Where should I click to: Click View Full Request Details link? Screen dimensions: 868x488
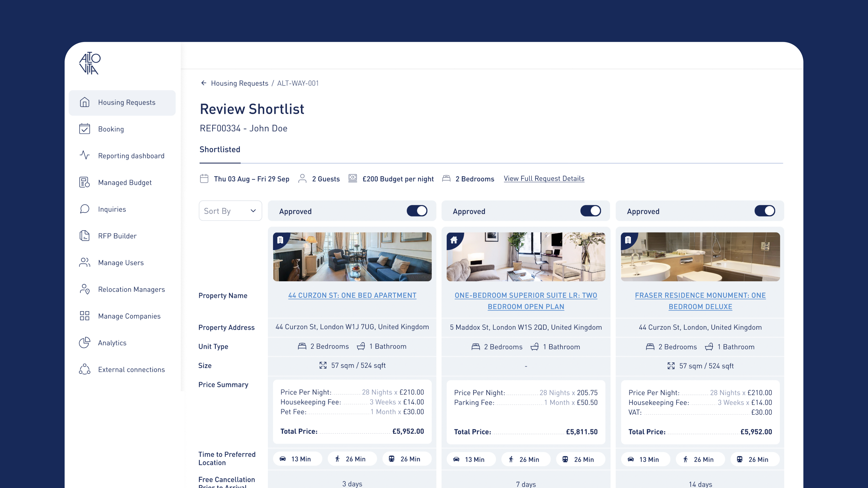tap(544, 178)
